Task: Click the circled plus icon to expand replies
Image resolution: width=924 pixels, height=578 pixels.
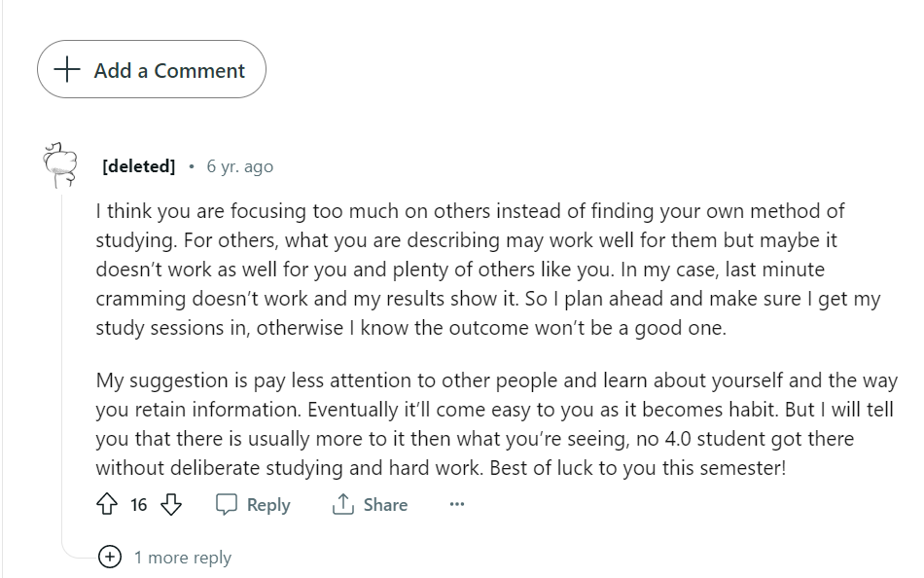Action: (110, 557)
